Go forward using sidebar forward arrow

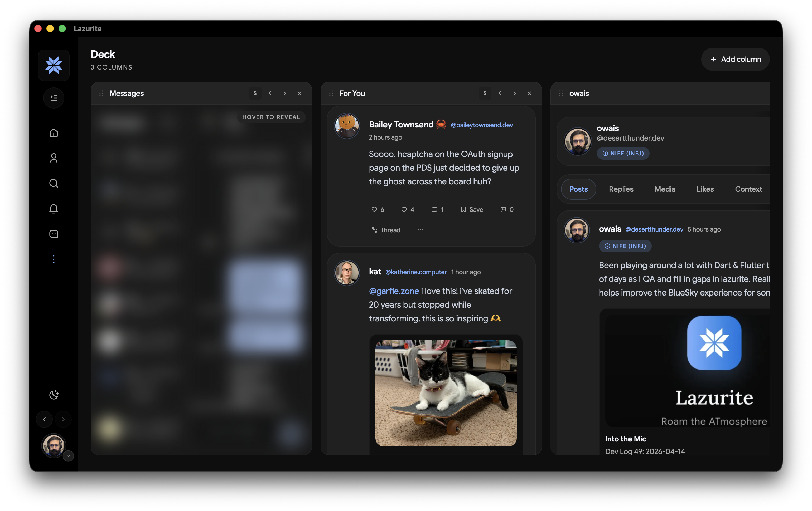click(x=63, y=419)
